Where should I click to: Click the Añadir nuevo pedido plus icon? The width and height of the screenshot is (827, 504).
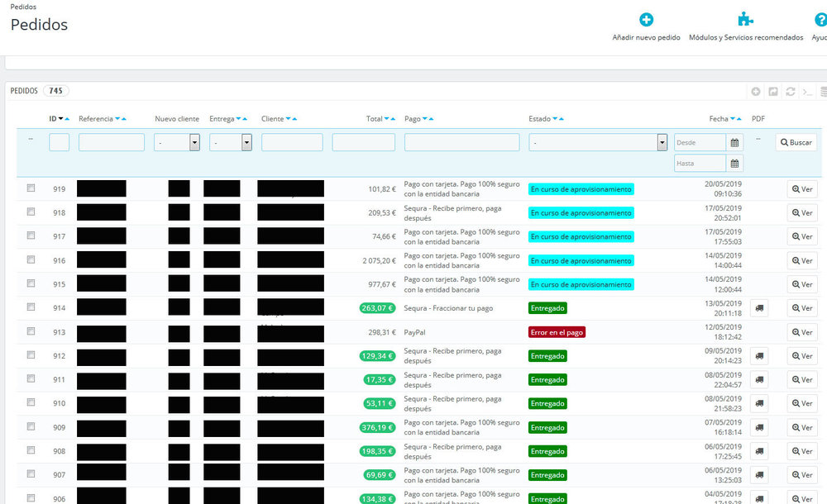646,21
